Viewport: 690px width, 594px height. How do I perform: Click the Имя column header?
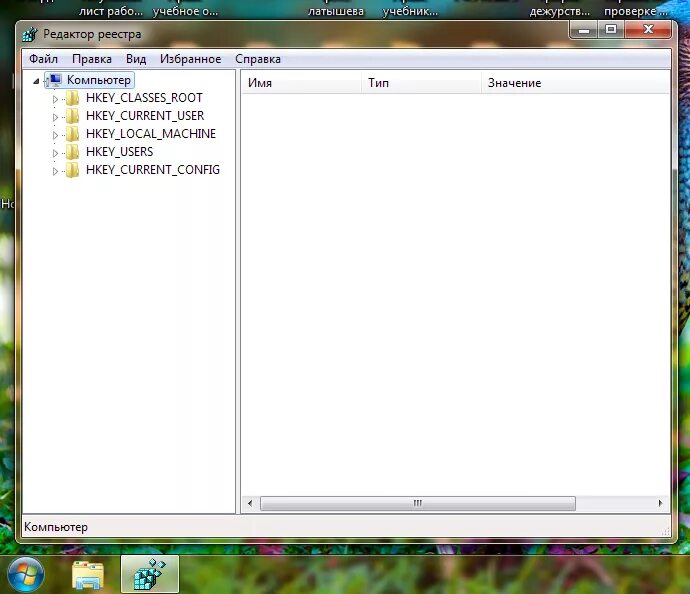pyautogui.click(x=301, y=83)
